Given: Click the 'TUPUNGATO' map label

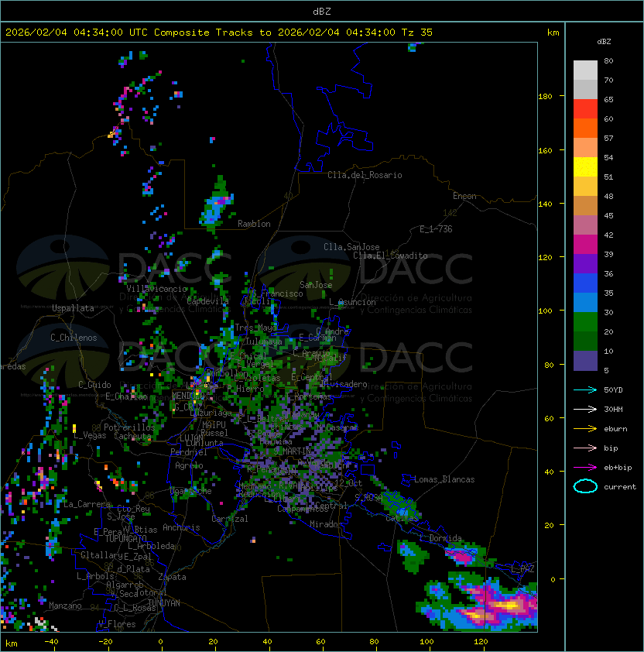Looking at the screenshot, I should 125,539.
